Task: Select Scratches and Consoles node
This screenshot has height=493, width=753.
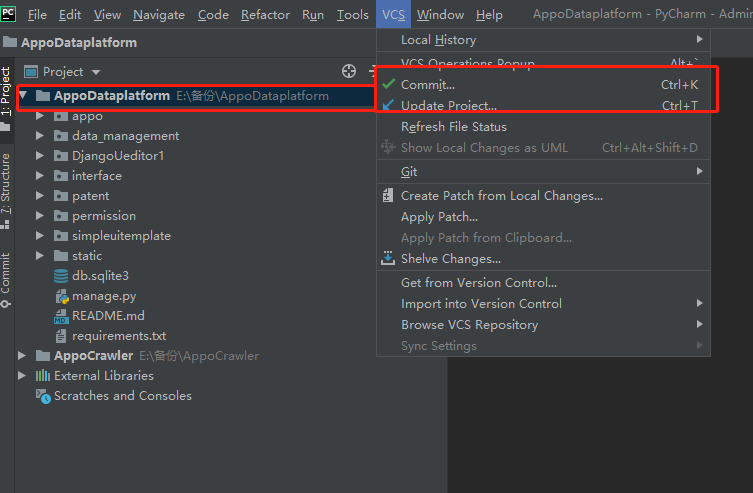Action: (x=123, y=396)
